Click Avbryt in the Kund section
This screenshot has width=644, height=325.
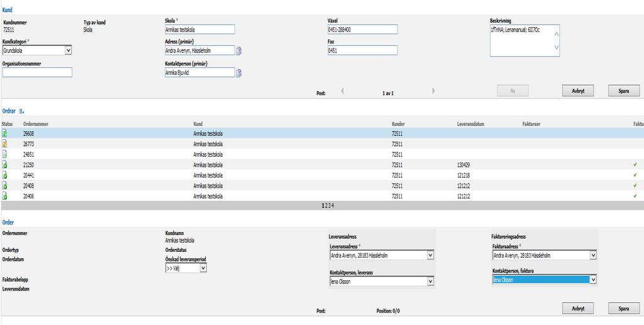578,91
